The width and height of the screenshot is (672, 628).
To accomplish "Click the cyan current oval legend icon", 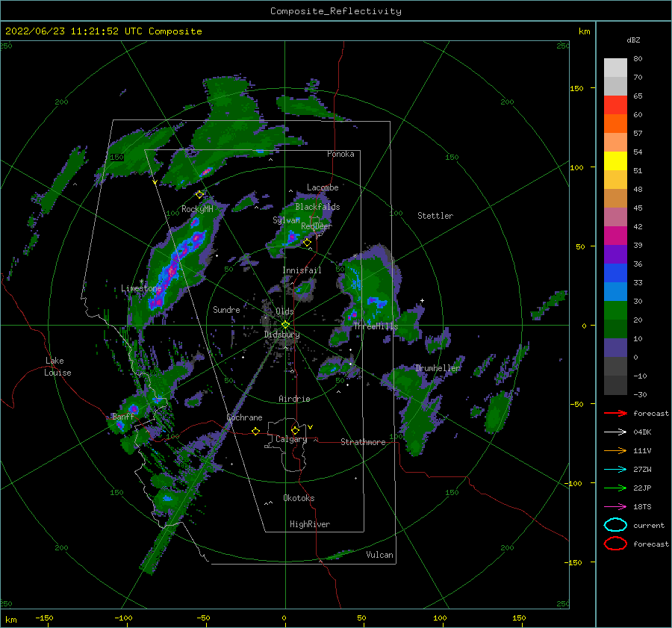I will [615, 525].
